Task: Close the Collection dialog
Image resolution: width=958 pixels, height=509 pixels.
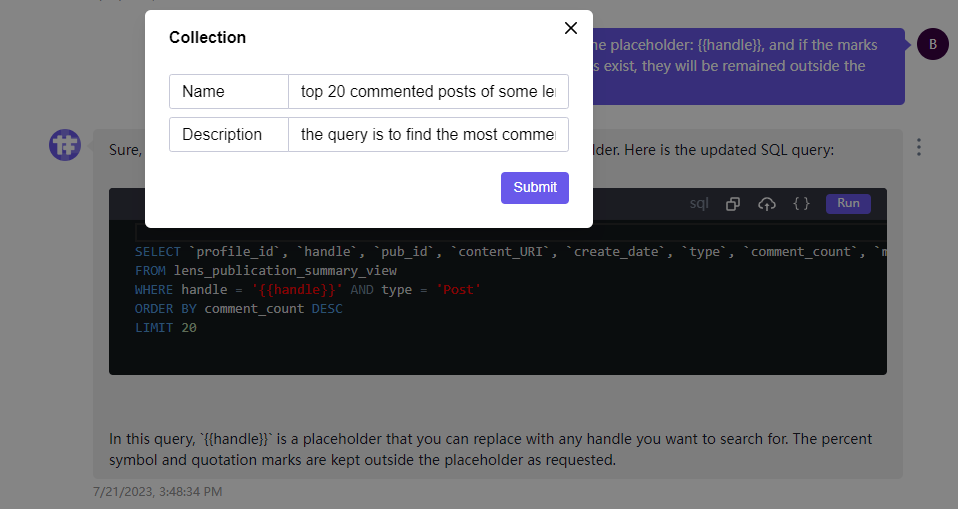Action: (x=571, y=28)
